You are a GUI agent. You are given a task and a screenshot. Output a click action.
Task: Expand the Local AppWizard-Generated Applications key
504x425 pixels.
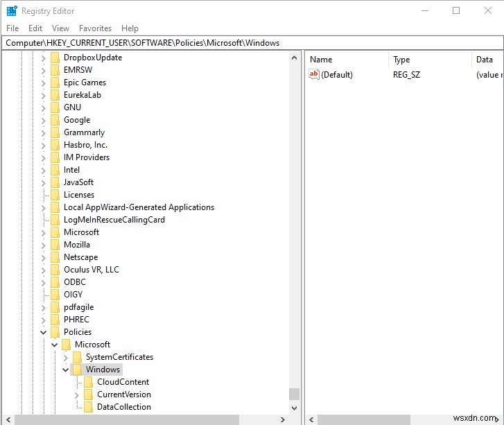coord(44,208)
